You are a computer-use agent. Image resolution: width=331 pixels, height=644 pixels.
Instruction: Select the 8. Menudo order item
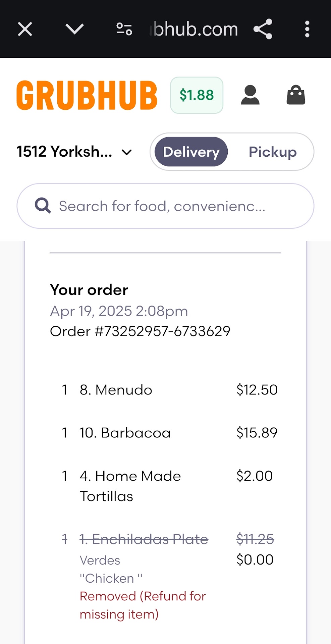[116, 390]
